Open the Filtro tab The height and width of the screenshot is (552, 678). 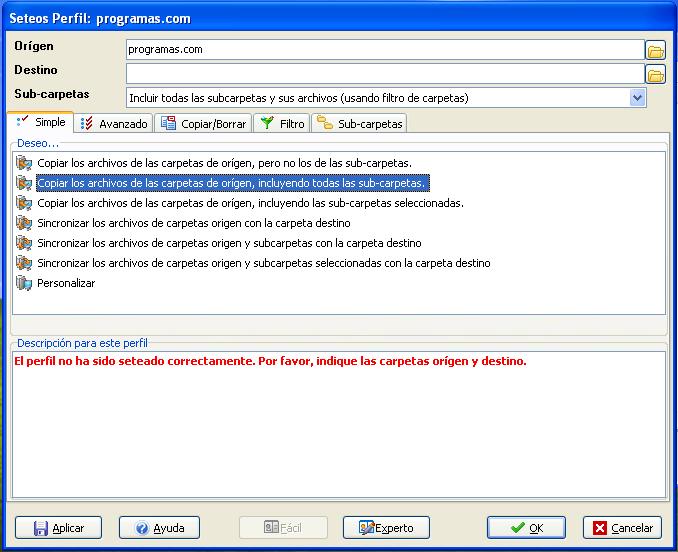tap(282, 124)
